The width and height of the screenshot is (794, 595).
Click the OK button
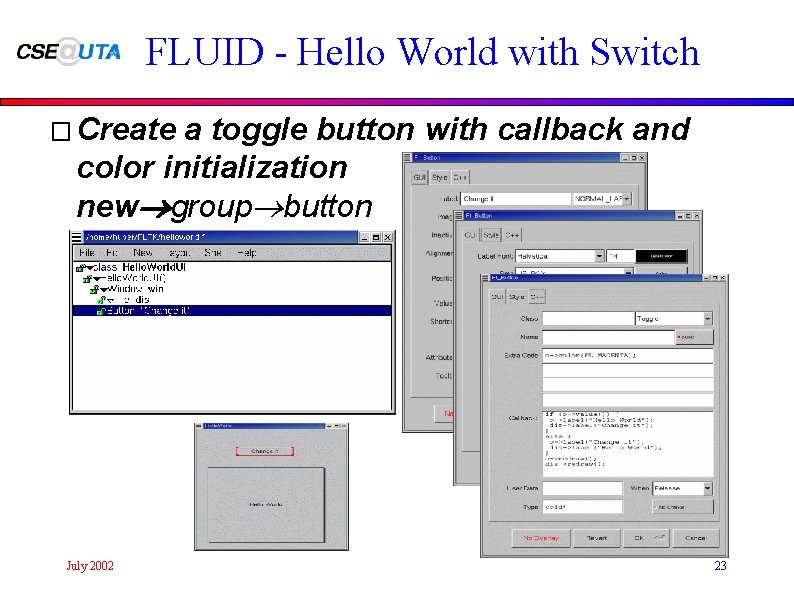click(x=647, y=538)
